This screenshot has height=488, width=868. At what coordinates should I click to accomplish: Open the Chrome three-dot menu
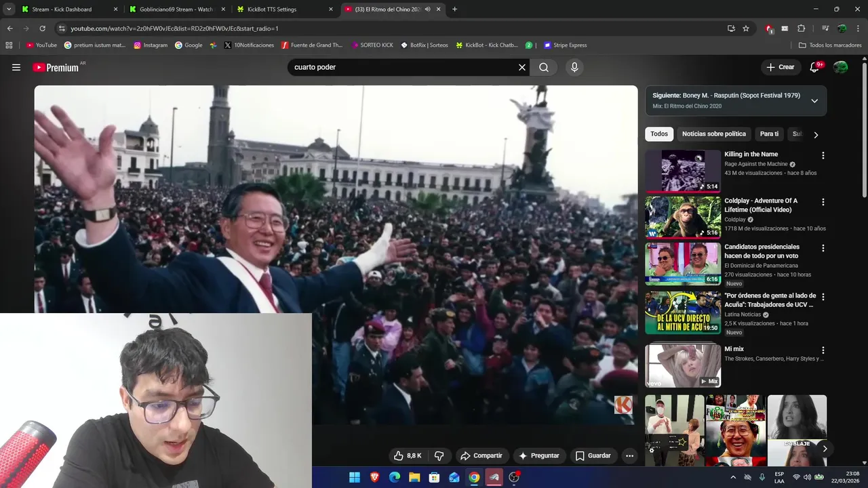tap(859, 28)
